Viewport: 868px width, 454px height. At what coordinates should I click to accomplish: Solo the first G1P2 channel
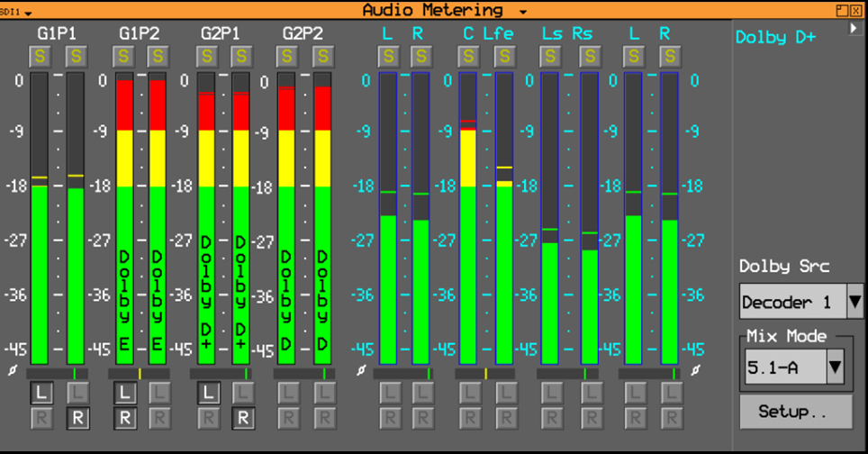click(123, 56)
